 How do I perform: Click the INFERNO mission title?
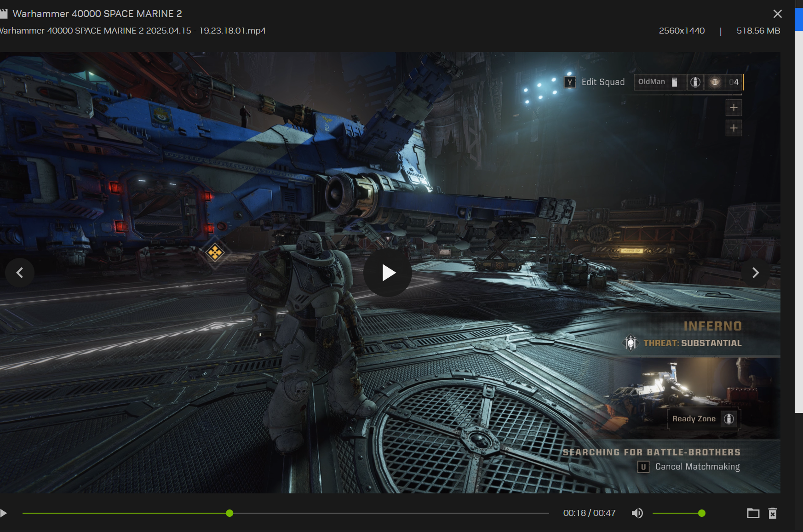(712, 326)
